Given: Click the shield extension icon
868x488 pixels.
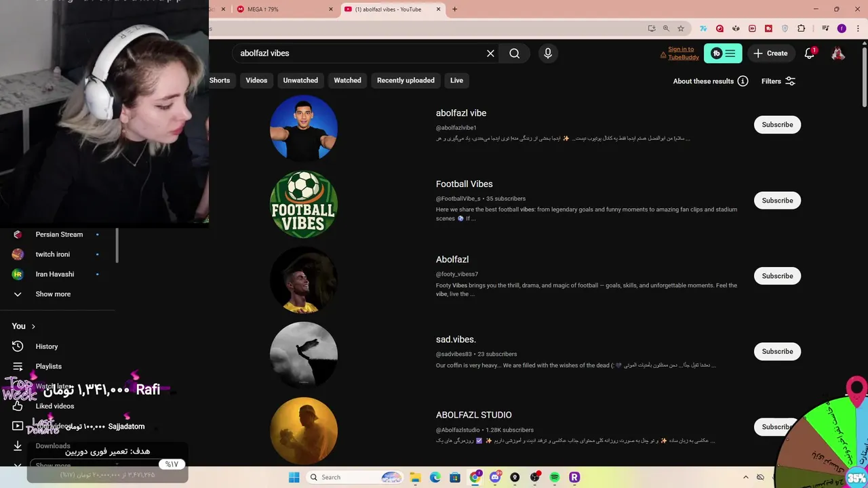Looking at the screenshot, I should pos(785,28).
